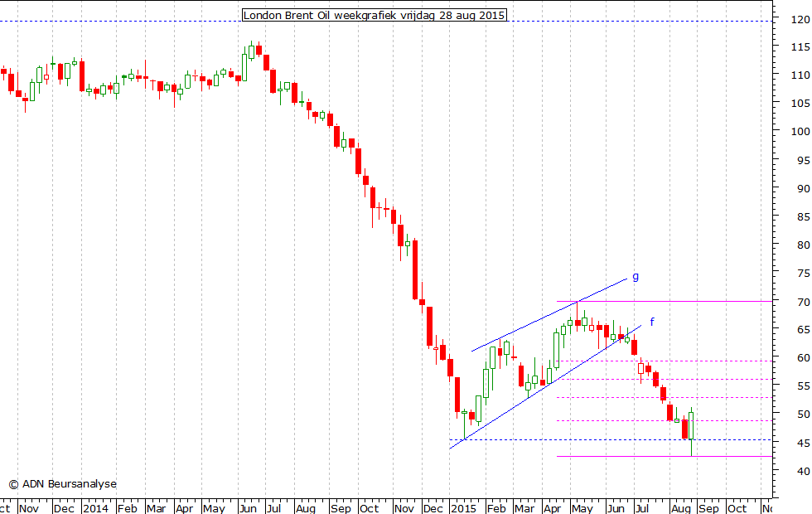The image size is (812, 514).
Task: Click the 85 price axis label
Action: 803,217
